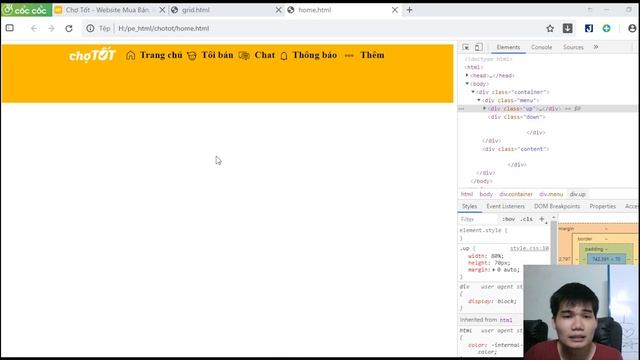Image resolution: width=640 pixels, height=360 pixels.
Task: Close the grid.html tab
Action: point(278,10)
